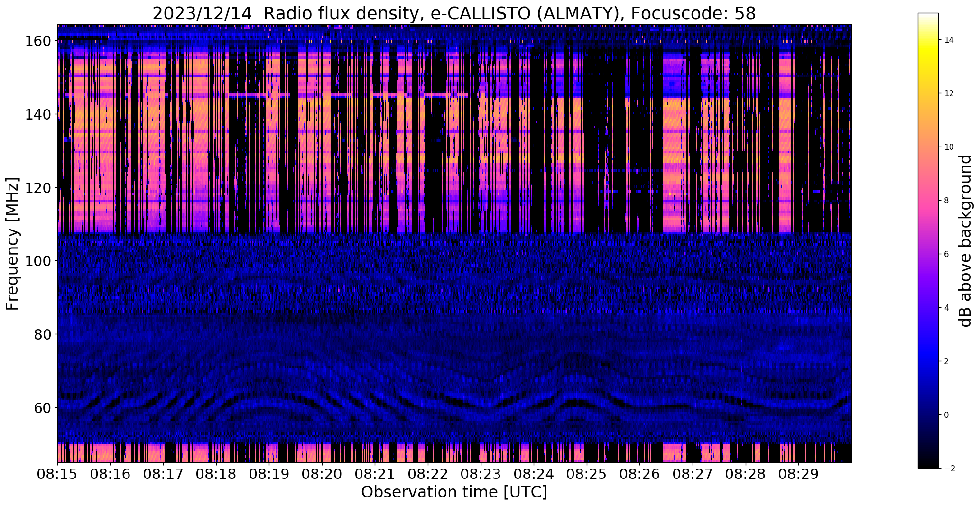Screen dimensions: 980x506
Task: Click the 100 frequency tick label
Action: [38, 261]
